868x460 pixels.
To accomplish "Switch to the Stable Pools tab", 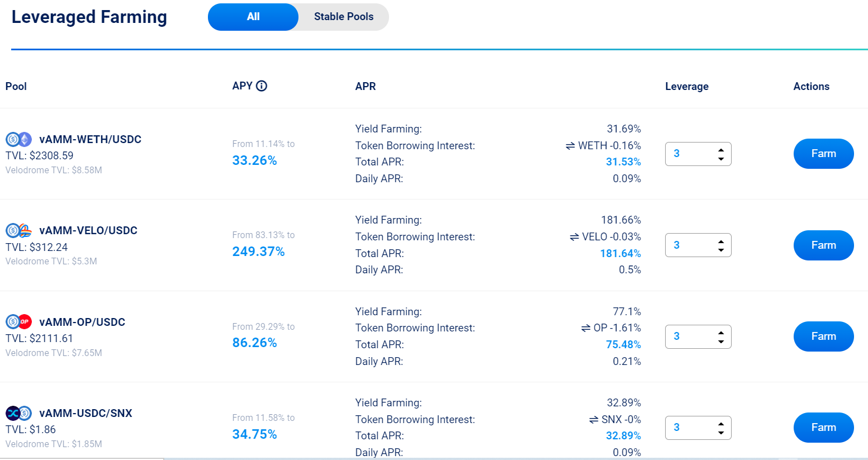I will [x=343, y=17].
